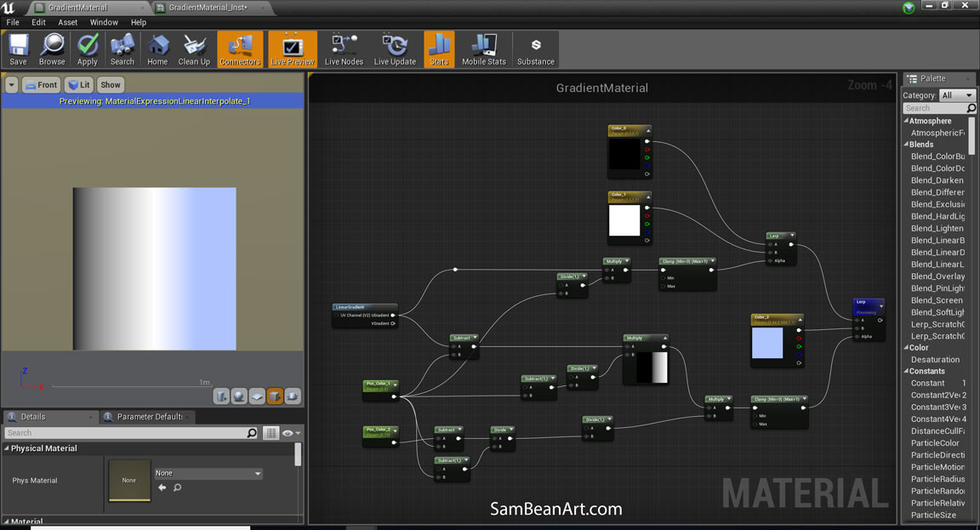This screenshot has height=530, width=980.
Task: Open the Substance toolbar icon
Action: click(536, 49)
